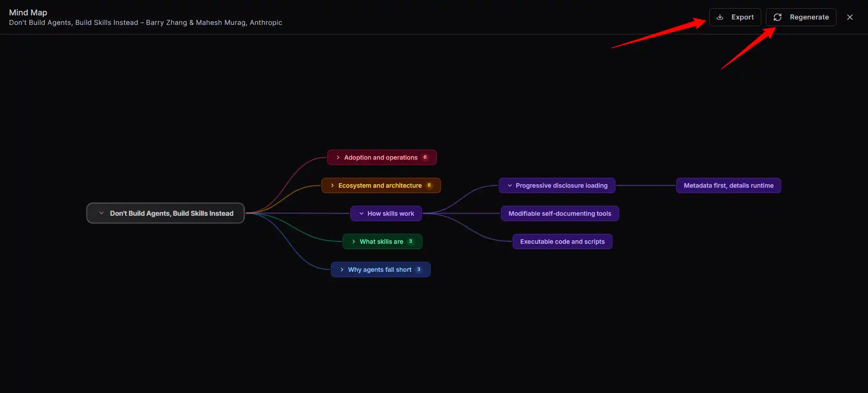Click the Why agents fall short count badge
Viewport: 868px width, 393px height.
(x=419, y=270)
